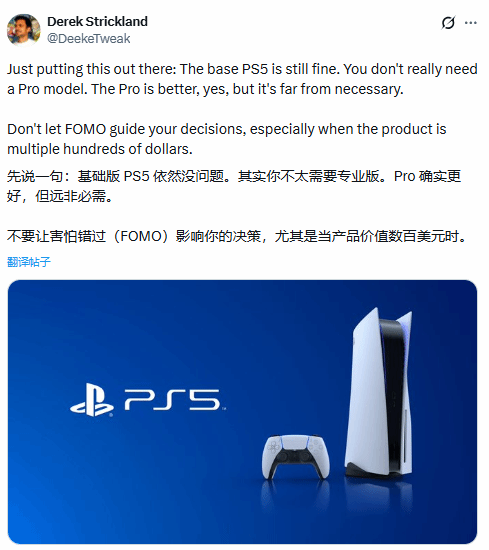The height and width of the screenshot is (550, 489).
Task: Click the "Don't let FOMO guide" paragraph
Action: coord(227,139)
